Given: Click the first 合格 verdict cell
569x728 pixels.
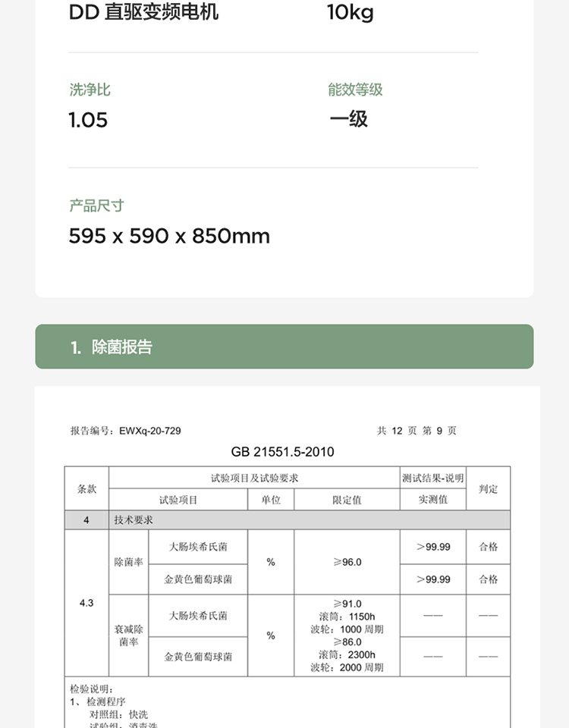Looking at the screenshot, I should (488, 547).
